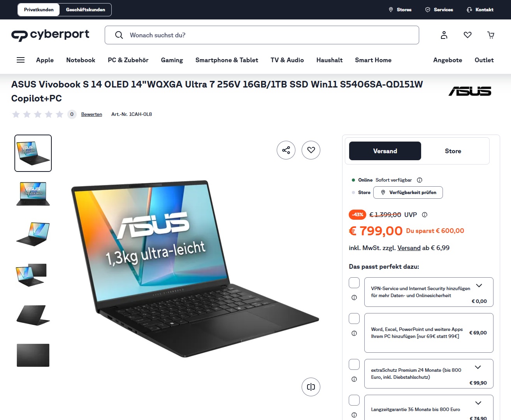
Task: Expand the extraSchutz Premium chevron
Action: (x=478, y=367)
